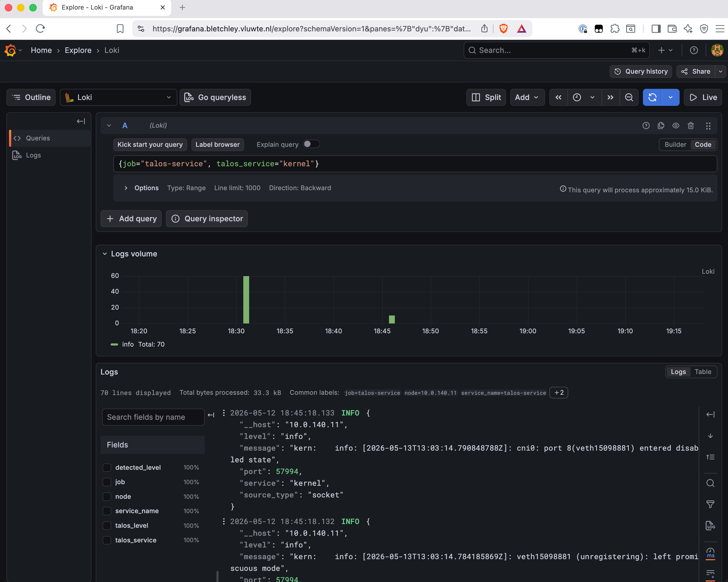The width and height of the screenshot is (728, 582).
Task: Open Query history
Action: pos(641,71)
